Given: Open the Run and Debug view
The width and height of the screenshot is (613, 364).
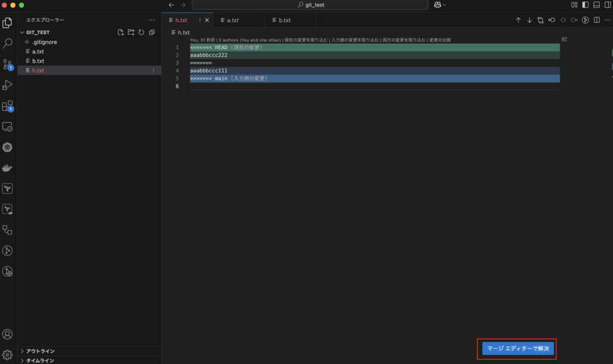Looking at the screenshot, I should (7, 85).
